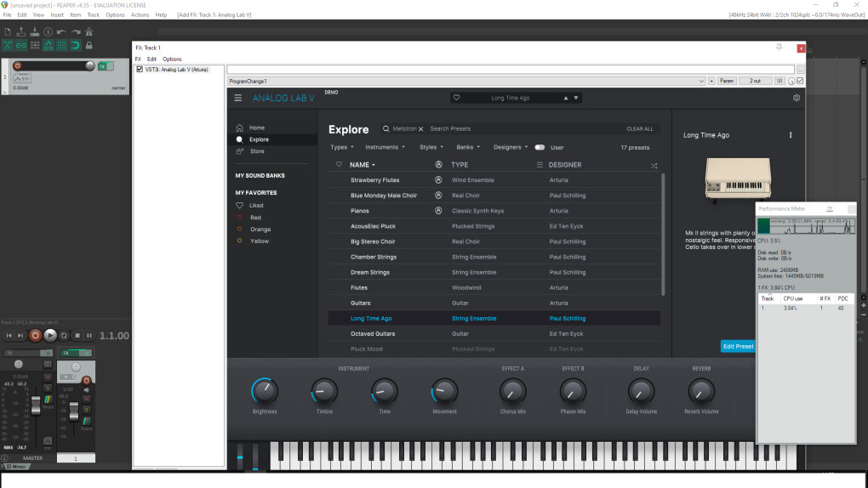Viewport: 868px width, 488px height.
Task: Click the Param button
Action: [x=726, y=82]
